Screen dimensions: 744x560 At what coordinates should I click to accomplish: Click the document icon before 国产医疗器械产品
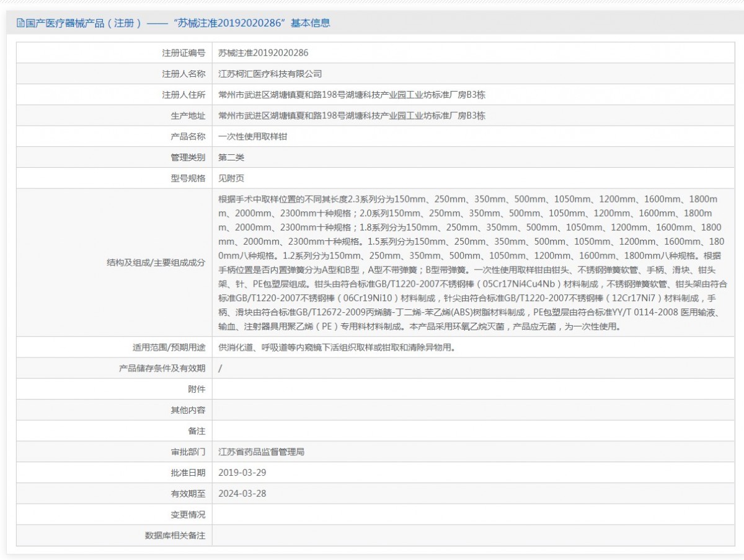pyautogui.click(x=20, y=24)
